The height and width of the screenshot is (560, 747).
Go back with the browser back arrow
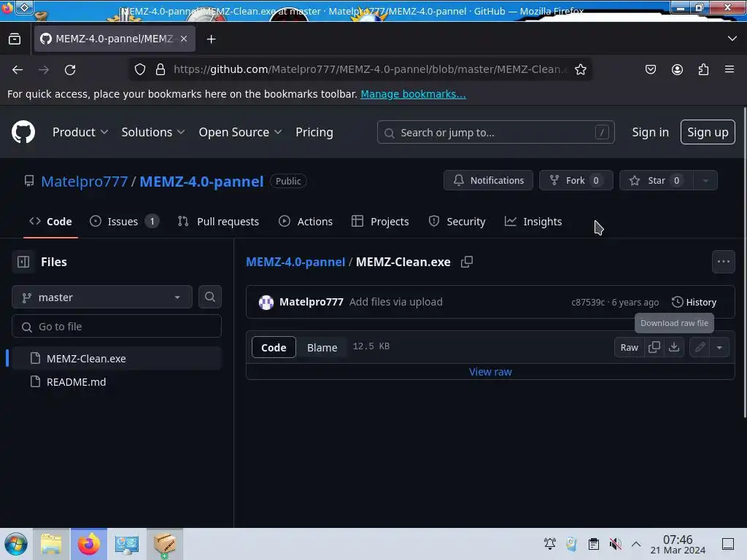(x=18, y=70)
